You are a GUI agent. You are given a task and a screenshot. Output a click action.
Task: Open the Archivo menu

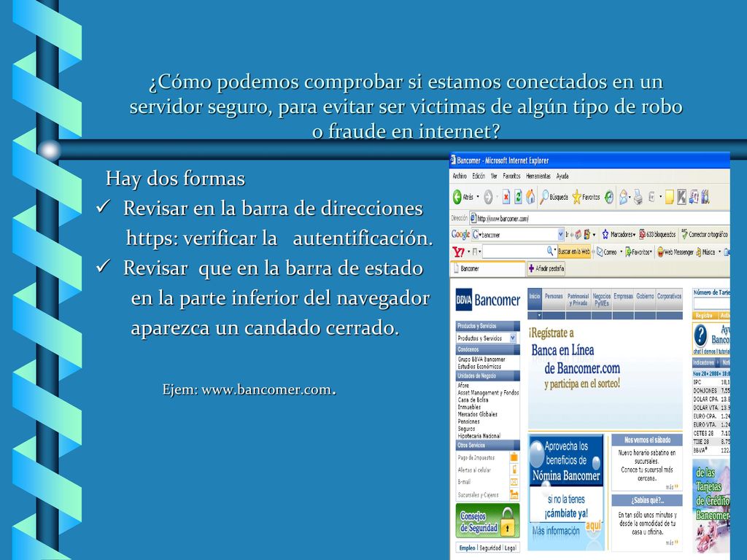coord(460,176)
